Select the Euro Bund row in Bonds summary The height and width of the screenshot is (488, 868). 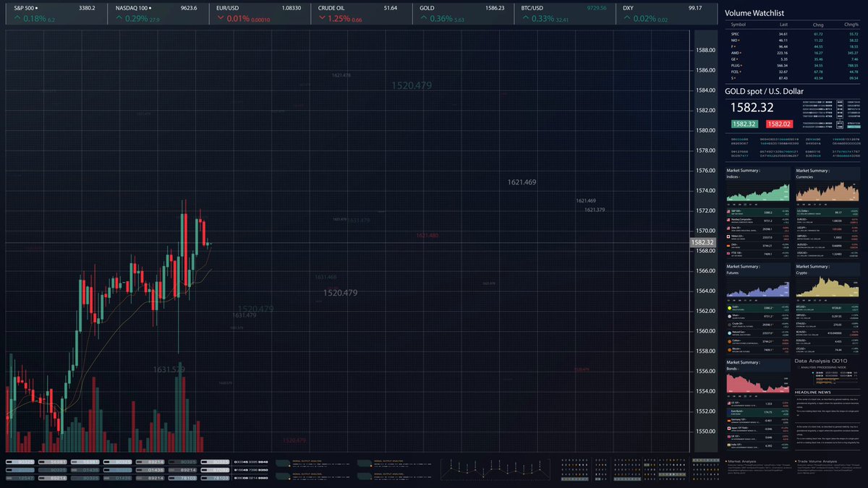click(x=758, y=411)
